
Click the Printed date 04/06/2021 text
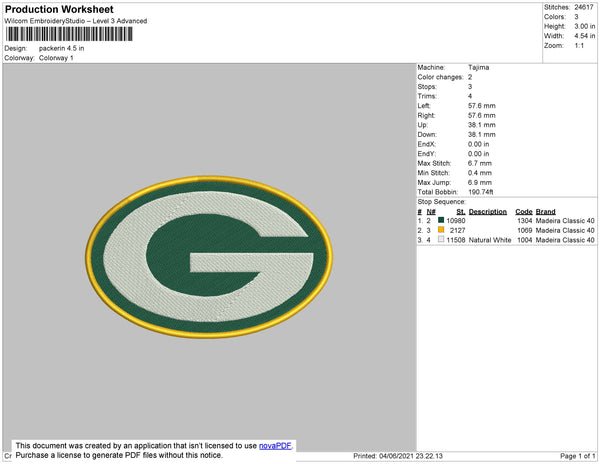pos(398,456)
